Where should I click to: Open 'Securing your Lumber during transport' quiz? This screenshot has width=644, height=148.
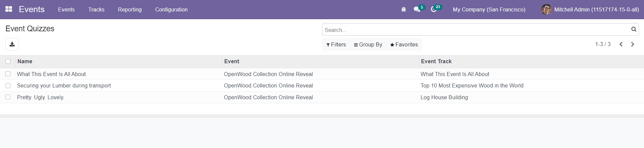tap(64, 86)
